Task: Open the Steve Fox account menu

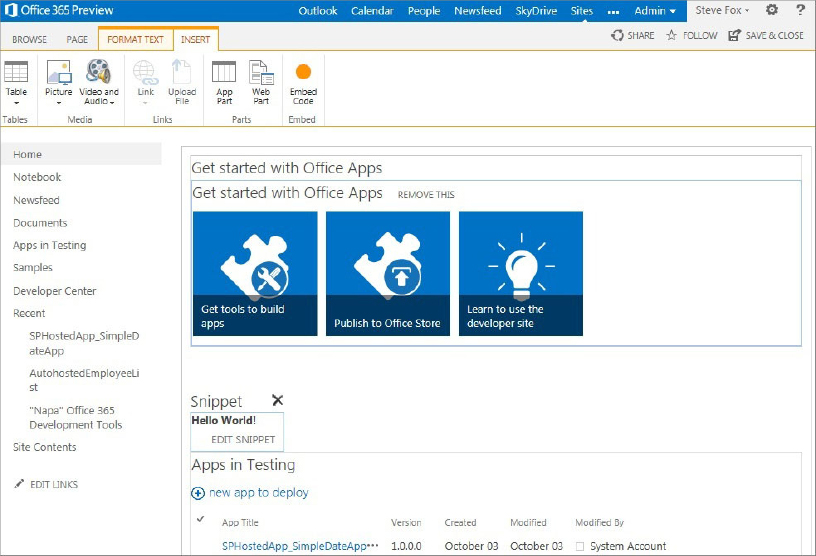Action: pyautogui.click(x=722, y=10)
